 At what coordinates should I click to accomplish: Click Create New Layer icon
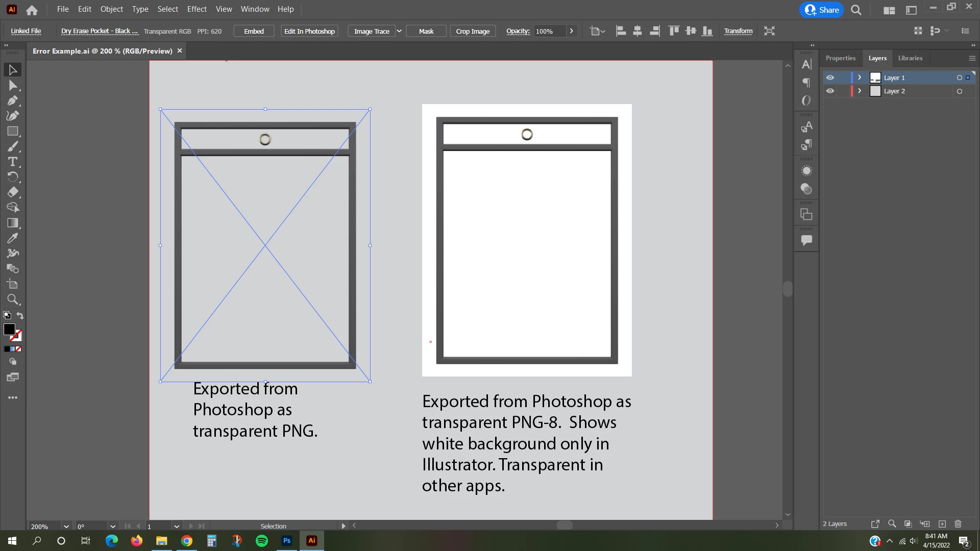click(x=942, y=524)
